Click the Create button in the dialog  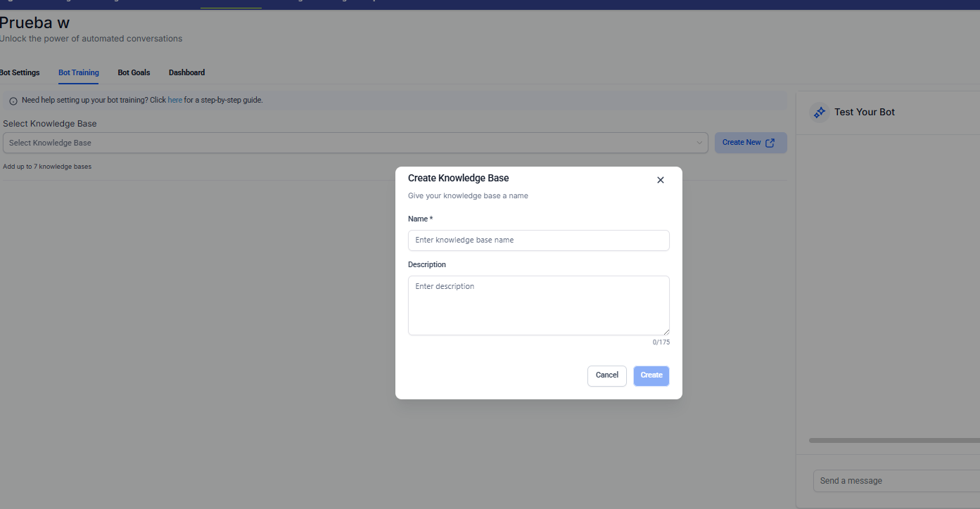pos(651,375)
